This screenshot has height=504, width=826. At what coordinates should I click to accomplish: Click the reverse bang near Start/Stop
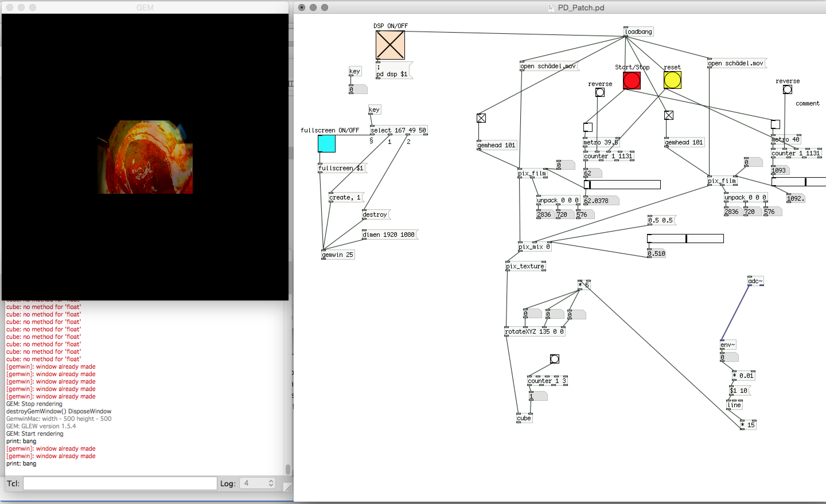click(x=600, y=93)
